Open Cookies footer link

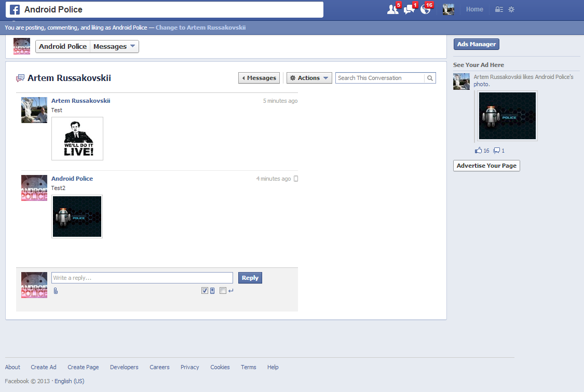220,367
